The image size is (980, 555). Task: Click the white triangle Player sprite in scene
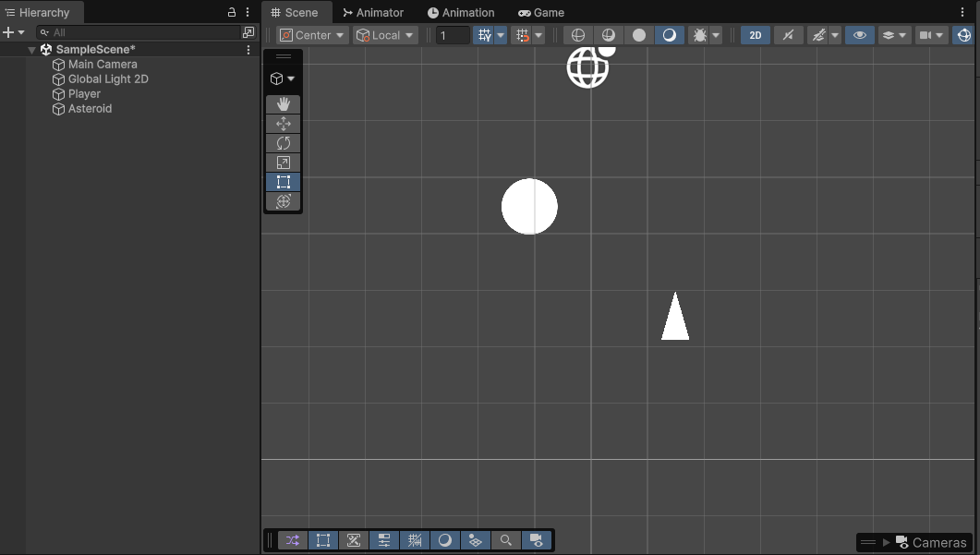point(675,319)
